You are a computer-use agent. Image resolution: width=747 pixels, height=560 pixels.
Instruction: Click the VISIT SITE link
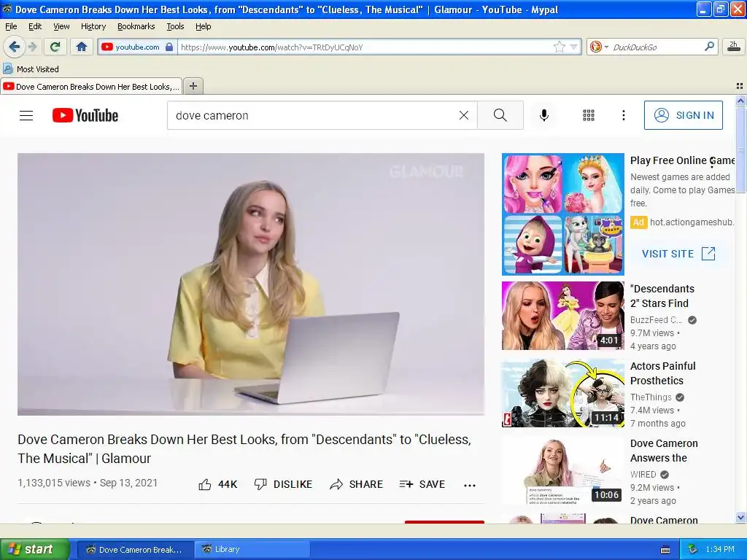[678, 254]
